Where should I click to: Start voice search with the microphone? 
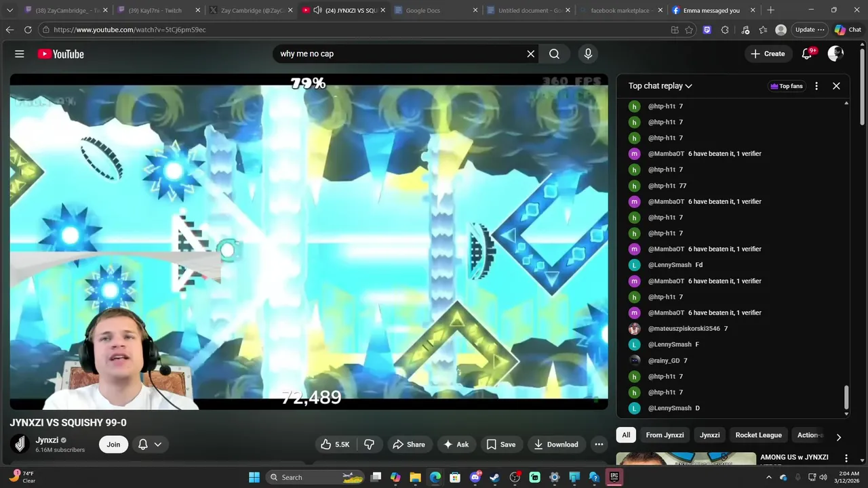[x=588, y=54]
